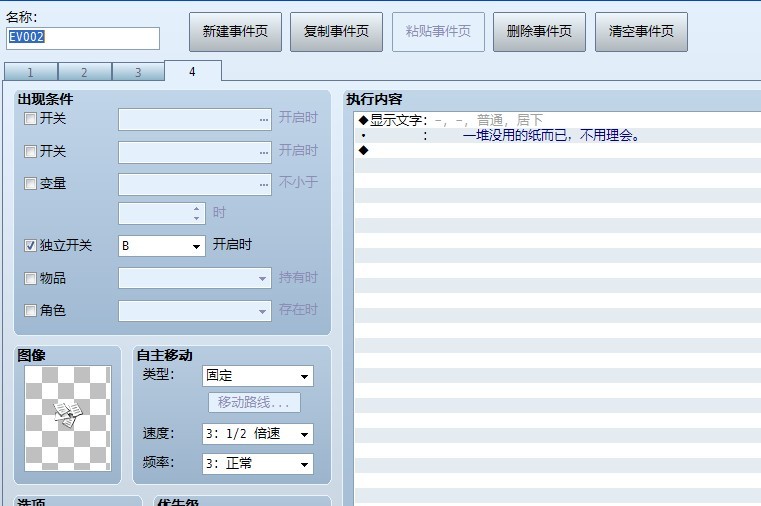Image resolution: width=761 pixels, height=506 pixels.
Task: Open the second 开关 selector ellipsis field
Action: (195, 152)
